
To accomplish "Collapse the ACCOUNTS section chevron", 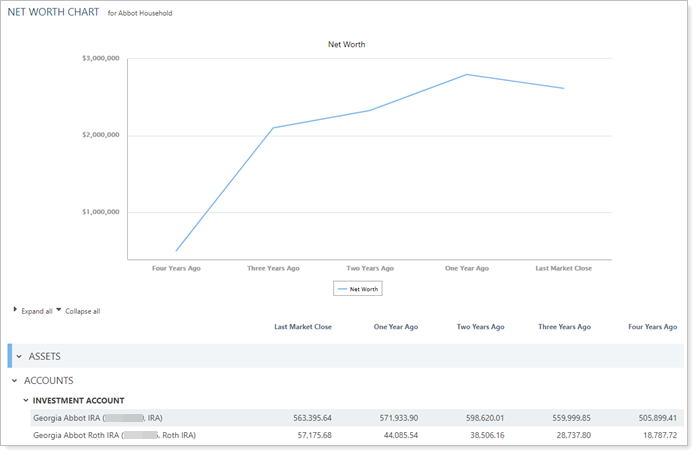I will pos(14,381).
